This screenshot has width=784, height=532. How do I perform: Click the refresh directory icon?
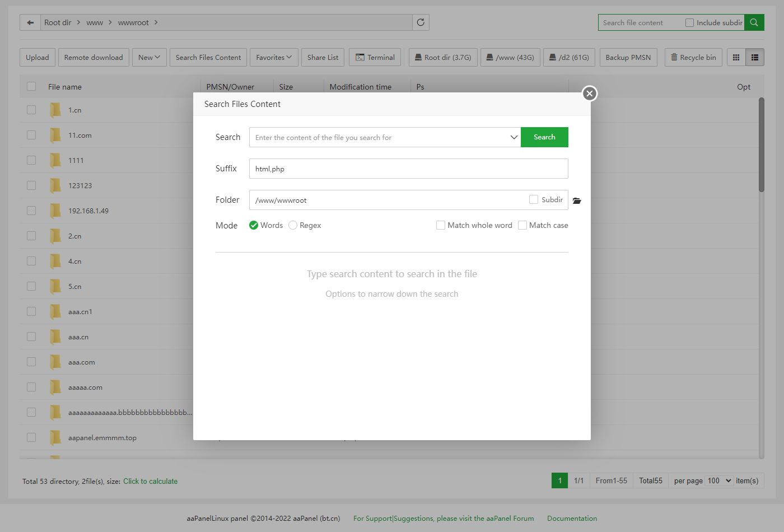421,22
